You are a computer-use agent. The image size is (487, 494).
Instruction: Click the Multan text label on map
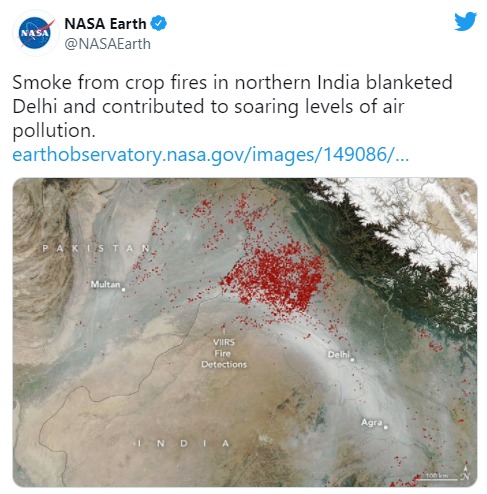click(105, 284)
